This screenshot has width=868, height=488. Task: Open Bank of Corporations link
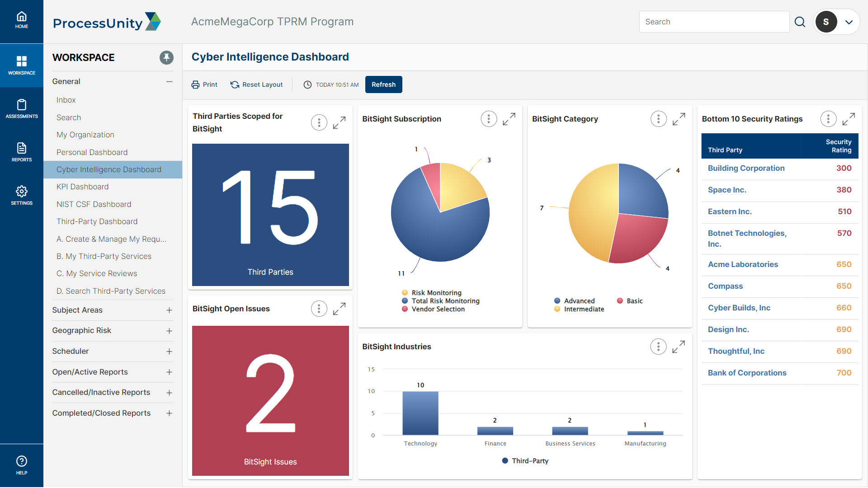[x=747, y=373]
